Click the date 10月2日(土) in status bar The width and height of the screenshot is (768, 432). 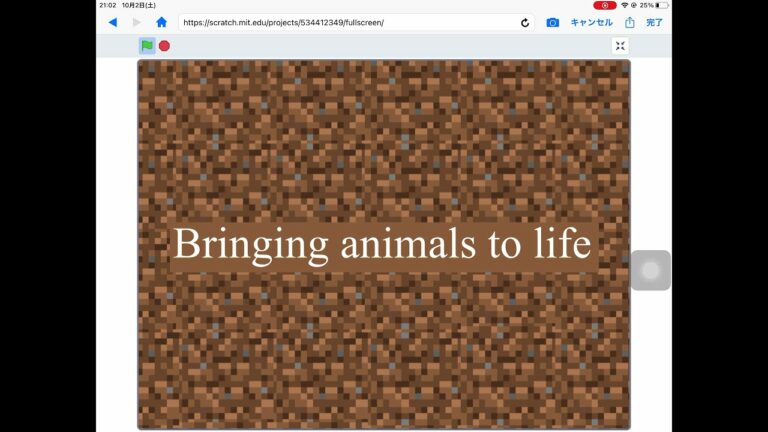click(x=143, y=5)
